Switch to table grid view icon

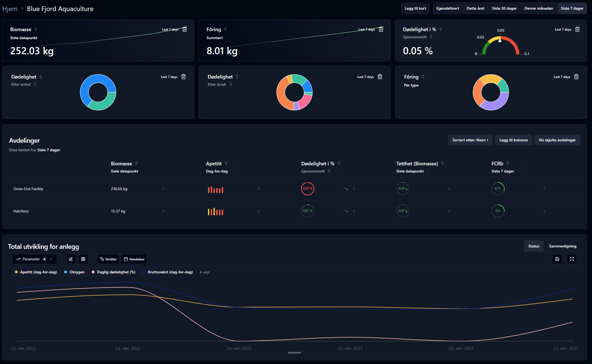click(83, 259)
